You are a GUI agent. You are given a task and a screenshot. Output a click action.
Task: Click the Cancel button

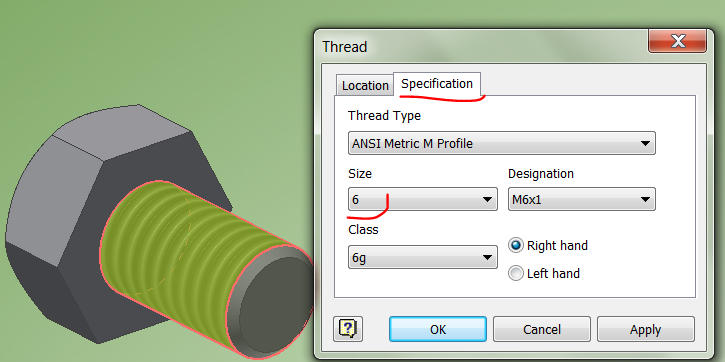tap(542, 329)
